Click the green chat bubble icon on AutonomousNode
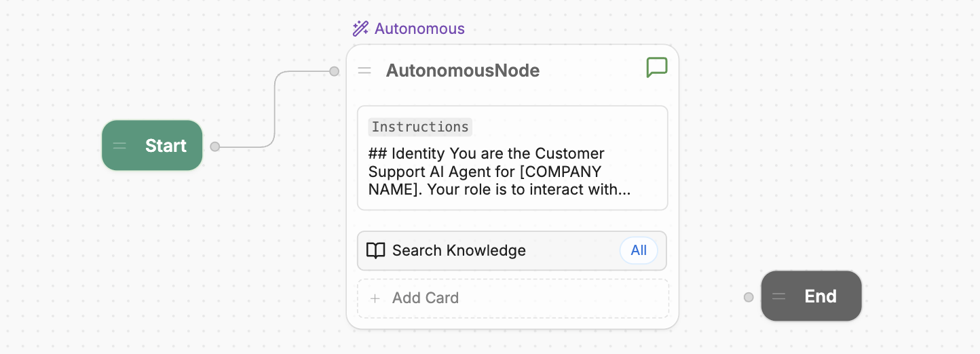Viewport: 980px width, 354px height. click(656, 67)
